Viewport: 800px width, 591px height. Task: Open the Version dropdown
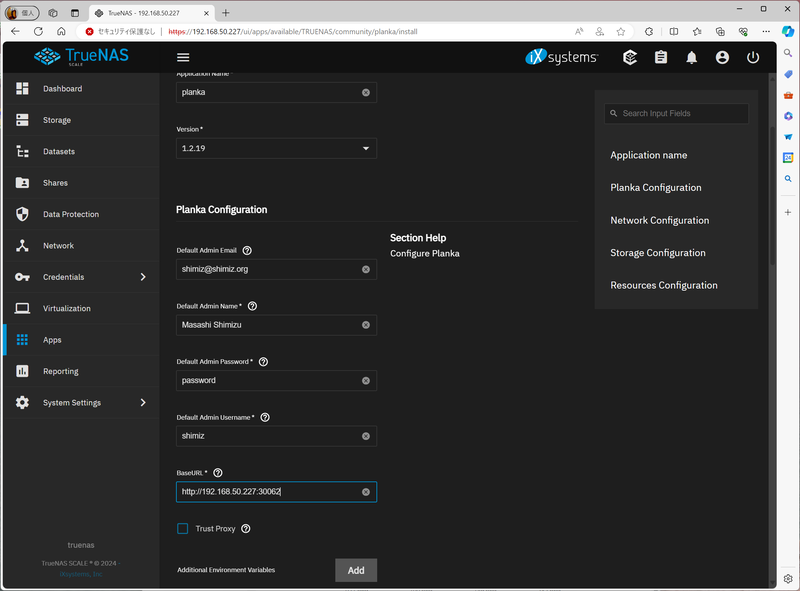(x=276, y=149)
